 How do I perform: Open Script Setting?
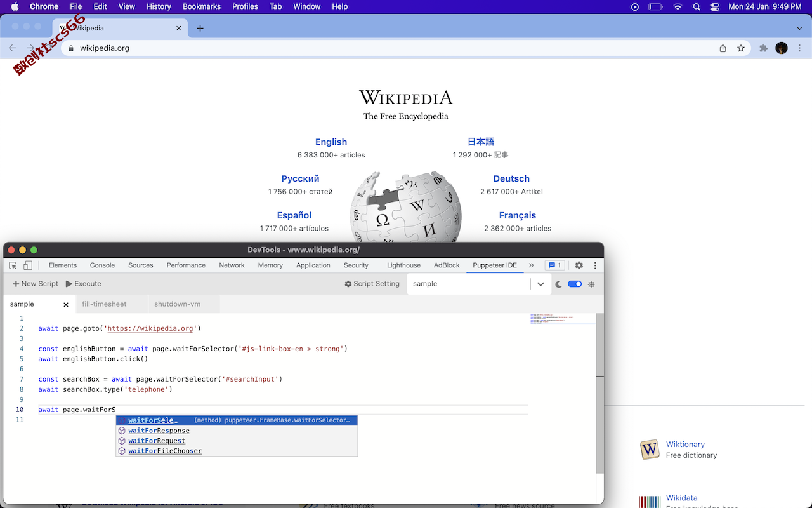coord(372,284)
